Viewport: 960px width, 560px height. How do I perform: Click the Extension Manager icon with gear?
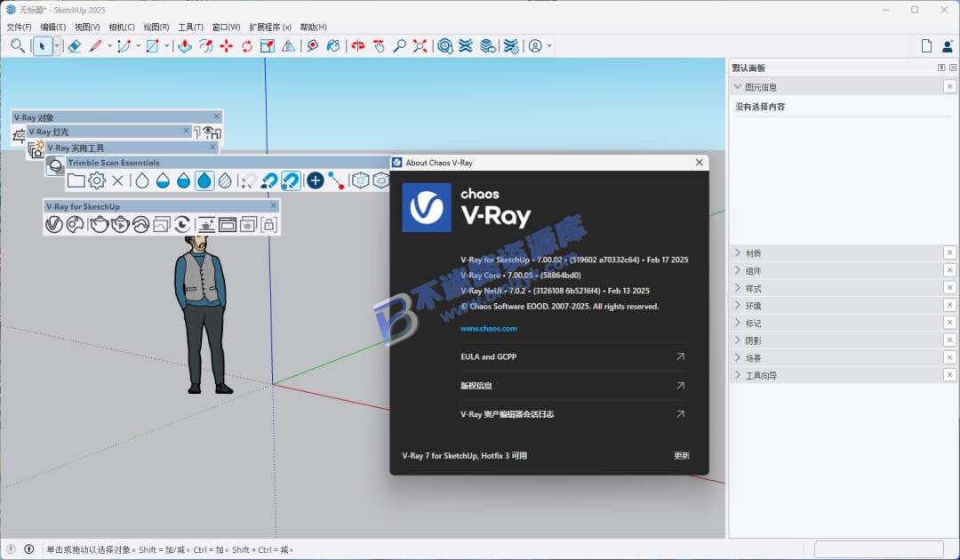[511, 46]
